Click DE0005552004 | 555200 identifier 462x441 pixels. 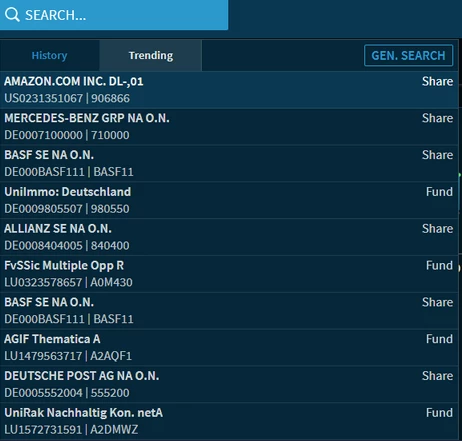pos(67,393)
